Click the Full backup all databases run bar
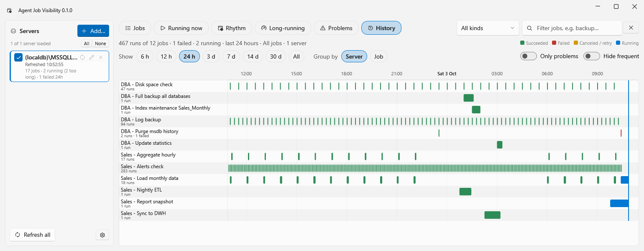Screen dimensions: 644x251 pyautogui.click(x=468, y=98)
